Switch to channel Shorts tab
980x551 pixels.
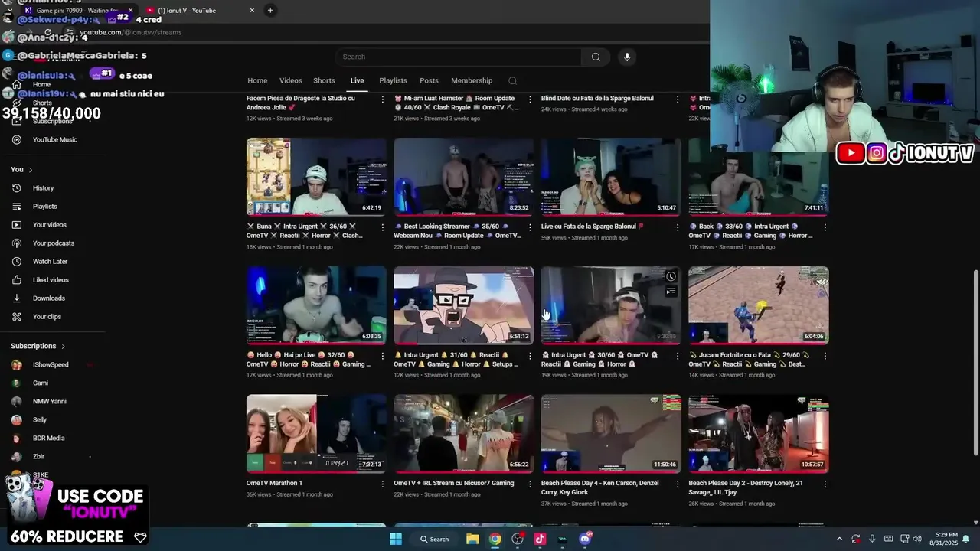(x=324, y=80)
